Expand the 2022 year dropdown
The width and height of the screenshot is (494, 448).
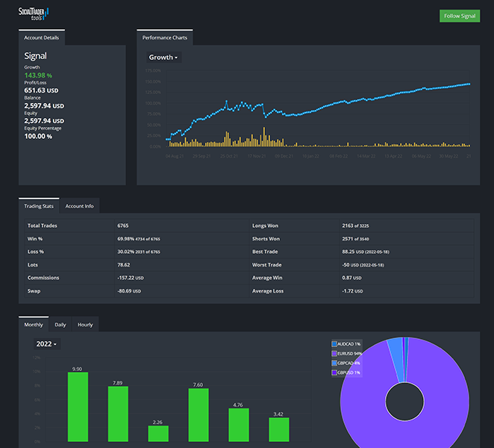[x=46, y=344]
